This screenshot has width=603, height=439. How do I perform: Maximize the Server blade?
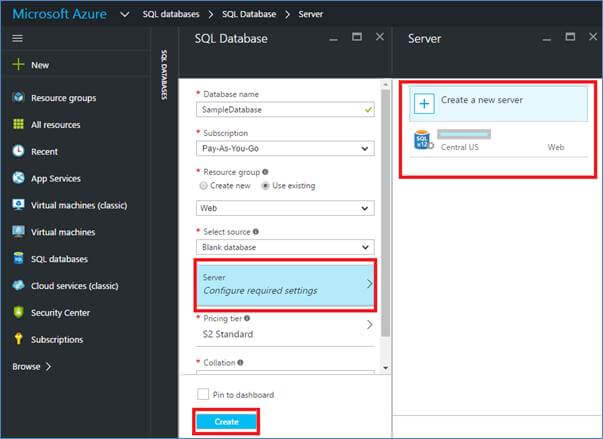click(570, 37)
